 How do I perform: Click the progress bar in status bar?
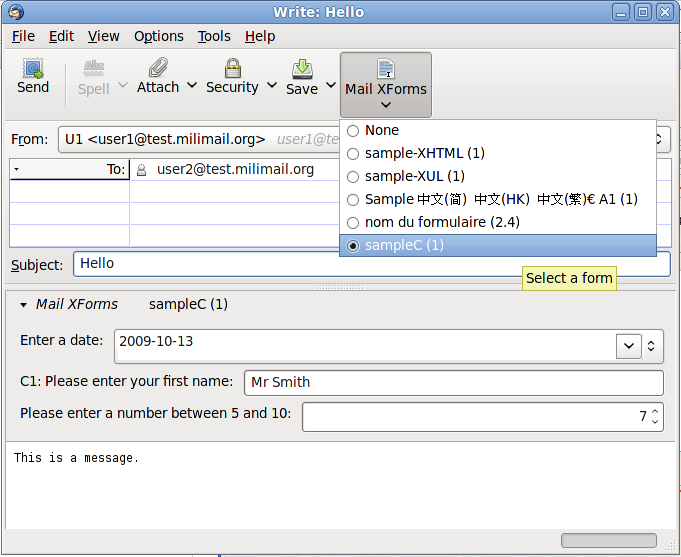[608, 540]
